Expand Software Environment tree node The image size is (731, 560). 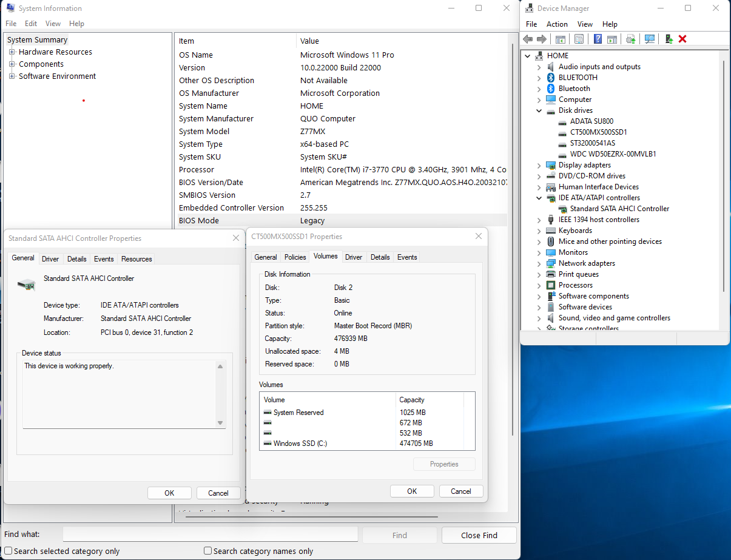click(x=12, y=76)
